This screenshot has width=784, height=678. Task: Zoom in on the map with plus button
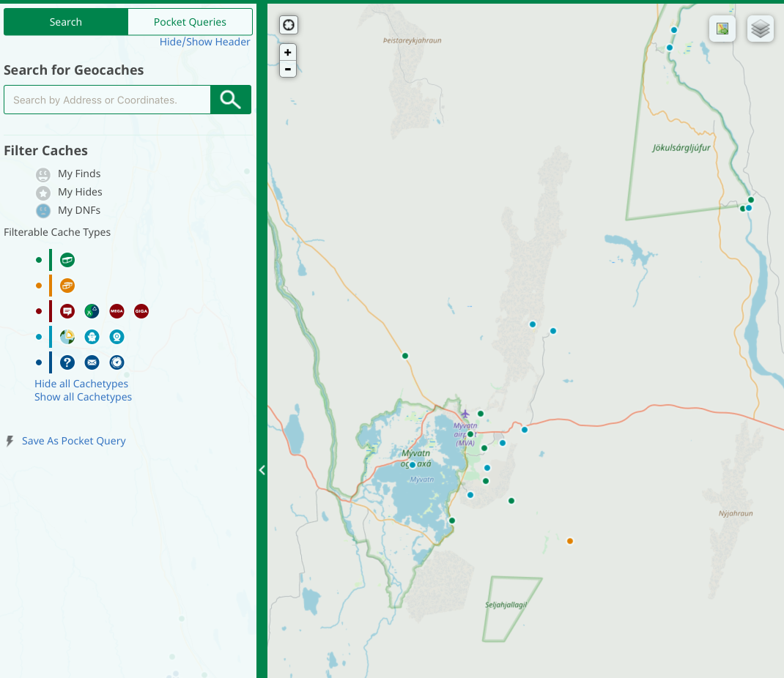click(x=288, y=52)
